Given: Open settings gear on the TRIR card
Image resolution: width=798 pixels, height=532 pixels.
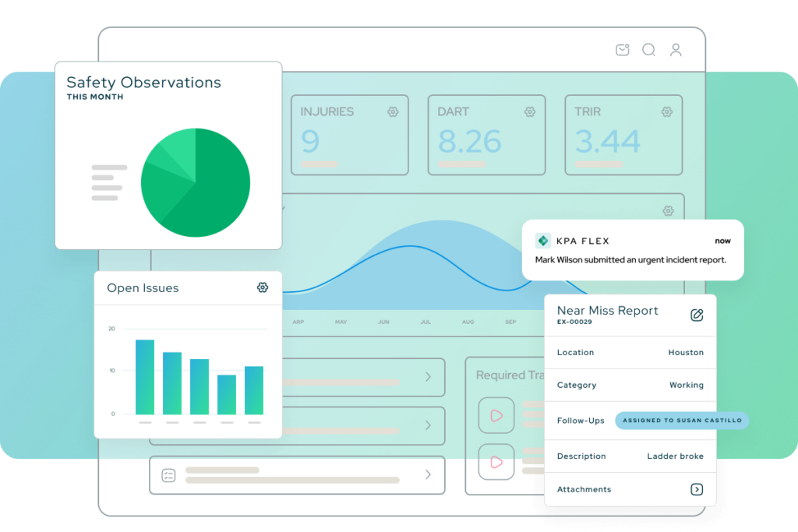Looking at the screenshot, I should click(x=666, y=111).
